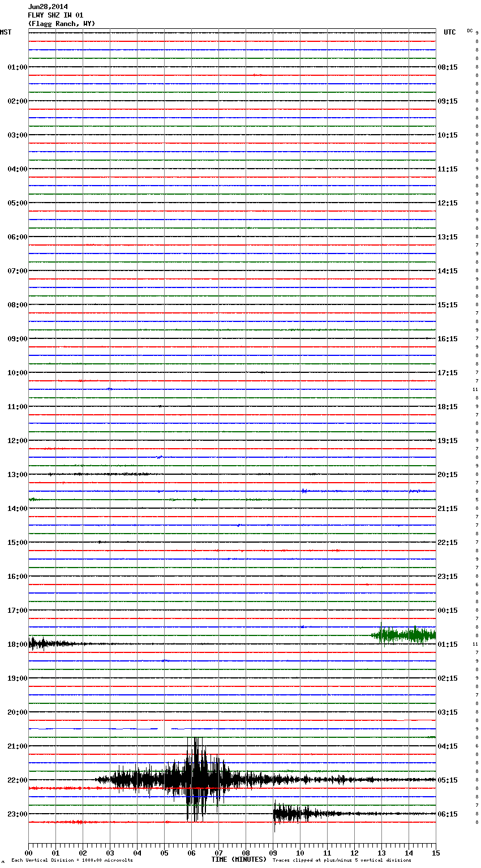Select the 23:00 MST time label
This screenshot has width=481, height=868.
(17, 814)
